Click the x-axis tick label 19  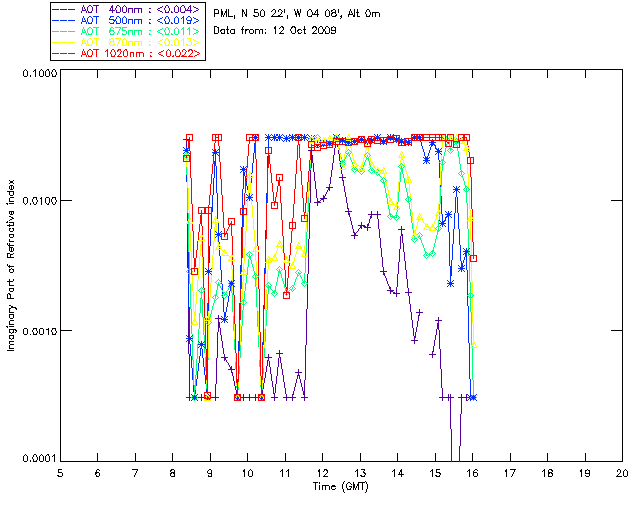click(x=585, y=473)
